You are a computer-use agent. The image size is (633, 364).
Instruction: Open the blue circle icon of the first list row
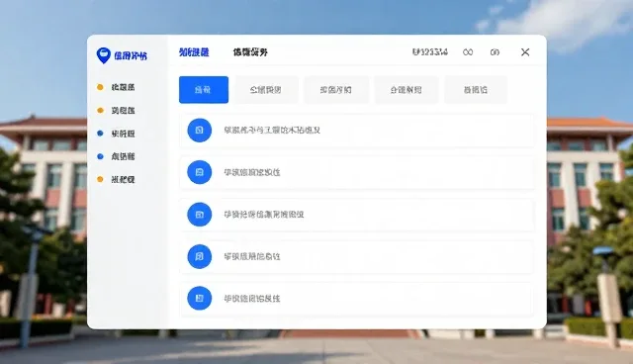tap(200, 130)
